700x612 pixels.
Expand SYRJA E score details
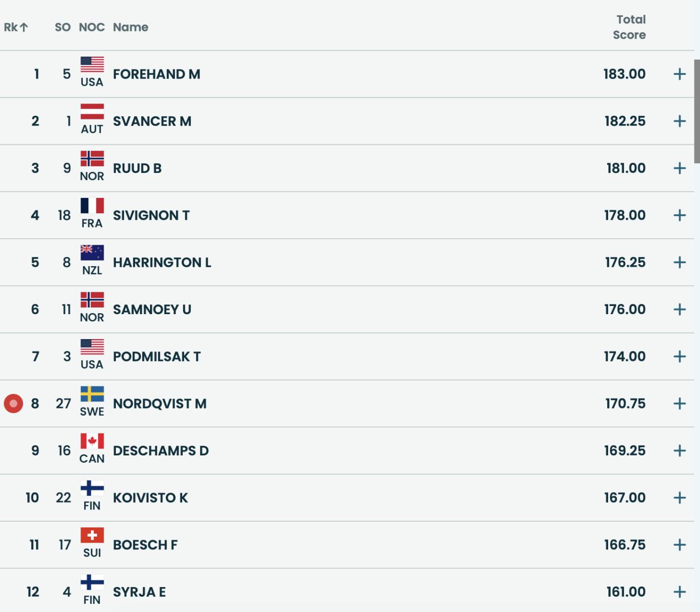coord(679,592)
